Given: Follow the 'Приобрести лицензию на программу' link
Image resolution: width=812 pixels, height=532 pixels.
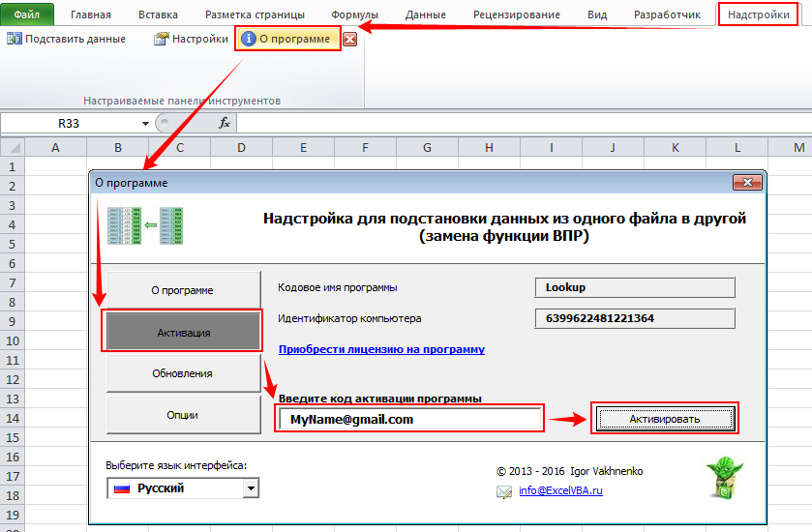Looking at the screenshot, I should pos(381,349).
